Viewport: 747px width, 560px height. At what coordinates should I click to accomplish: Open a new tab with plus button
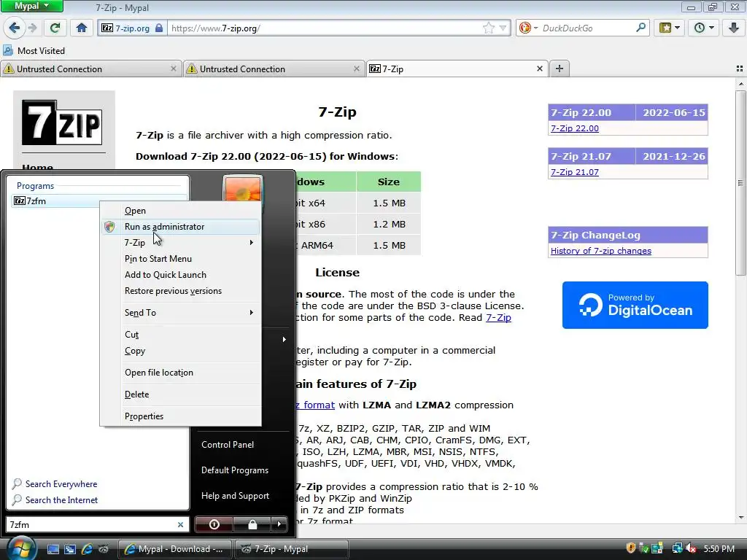[560, 69]
